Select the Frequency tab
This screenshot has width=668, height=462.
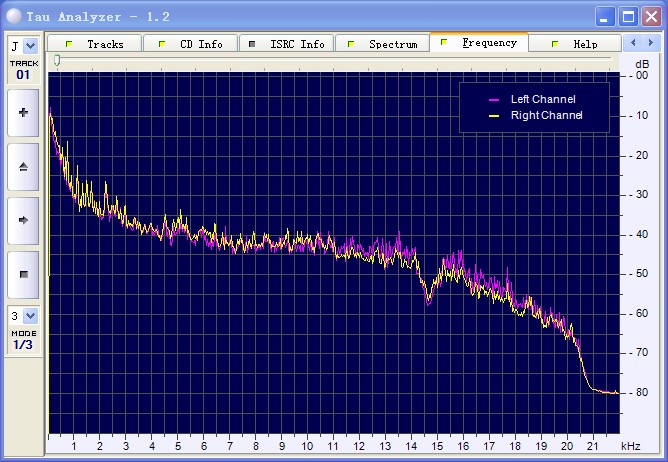[x=479, y=42]
